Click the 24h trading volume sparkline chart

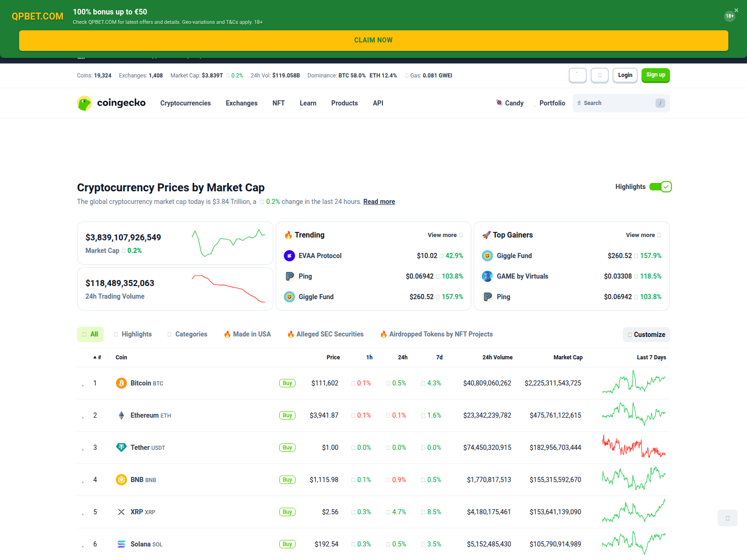click(x=229, y=289)
